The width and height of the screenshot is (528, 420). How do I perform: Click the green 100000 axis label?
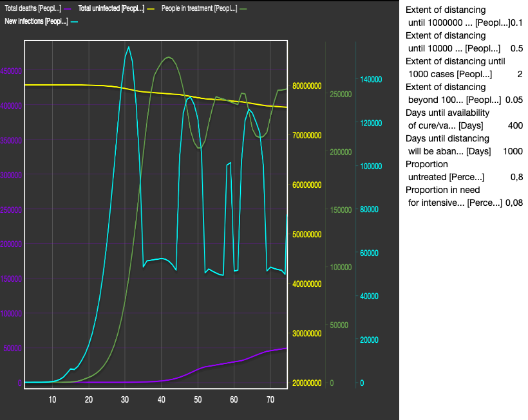coord(341,268)
